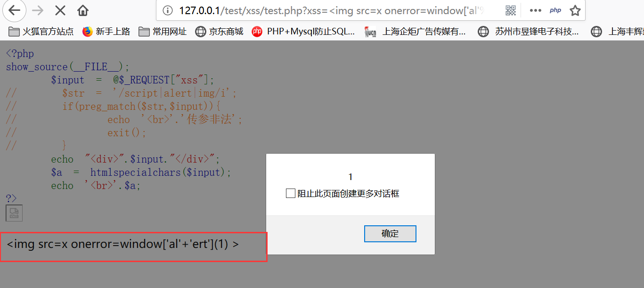Click the broken image icon below code

(14, 213)
